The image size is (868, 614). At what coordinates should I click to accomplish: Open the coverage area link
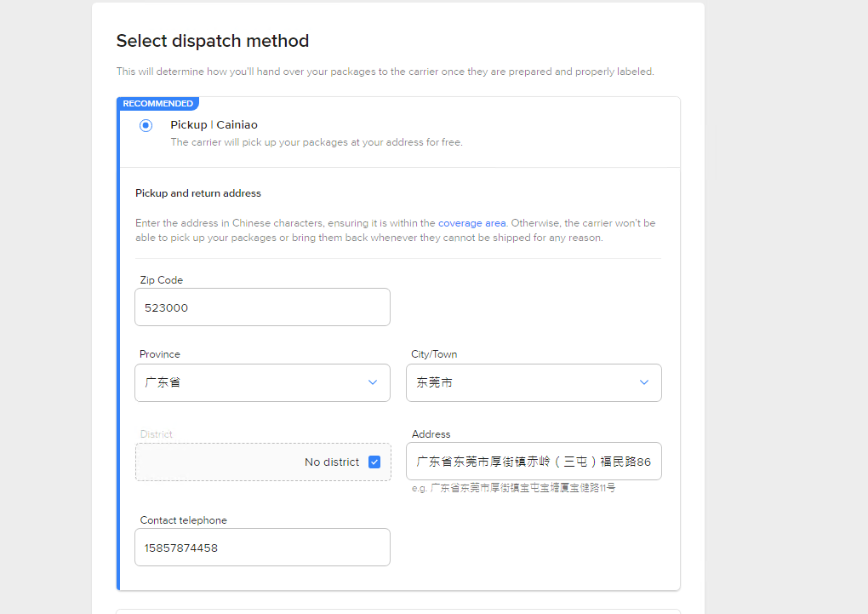(471, 223)
